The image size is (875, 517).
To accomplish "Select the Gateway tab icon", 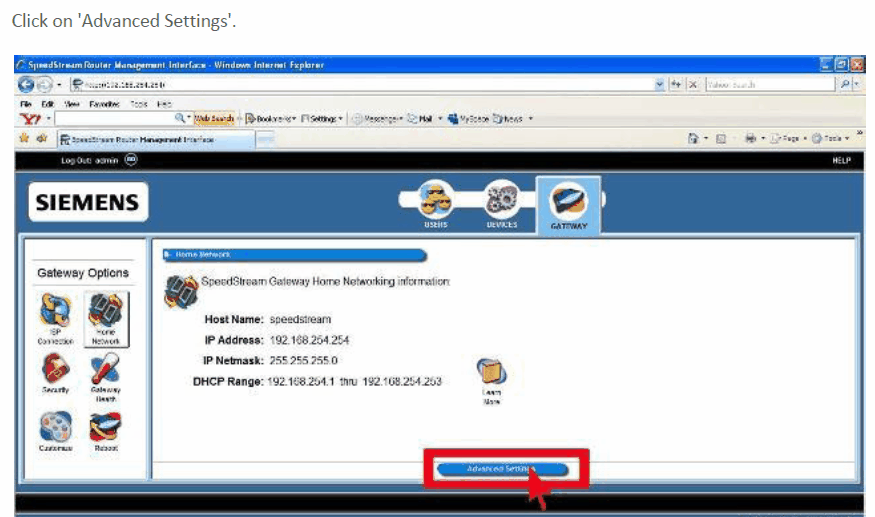I will (568, 201).
